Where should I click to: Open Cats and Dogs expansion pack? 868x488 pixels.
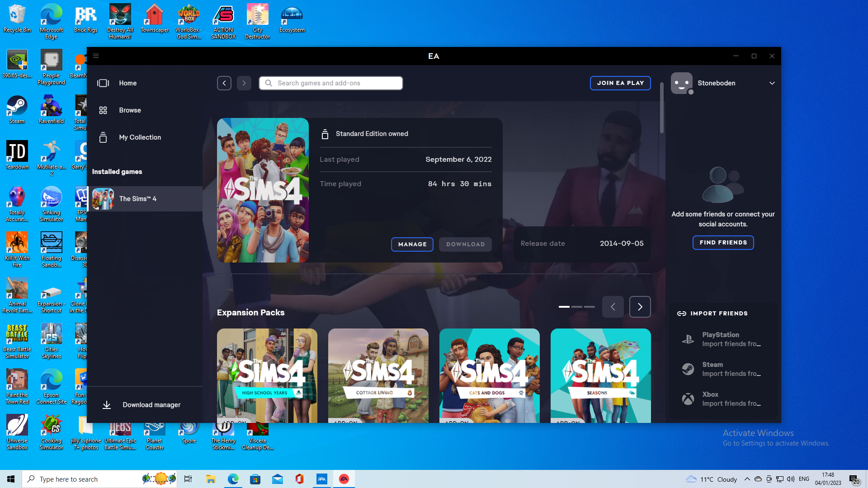[490, 375]
